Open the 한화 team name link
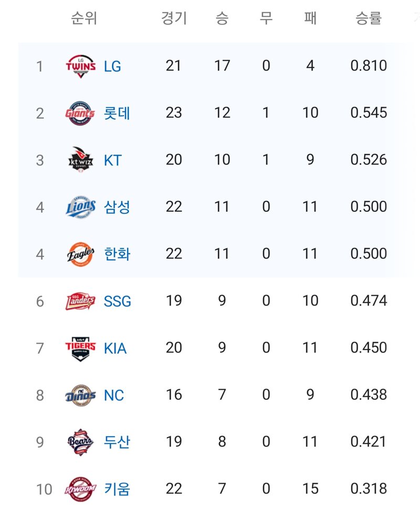The height and width of the screenshot is (525, 420). 117,254
